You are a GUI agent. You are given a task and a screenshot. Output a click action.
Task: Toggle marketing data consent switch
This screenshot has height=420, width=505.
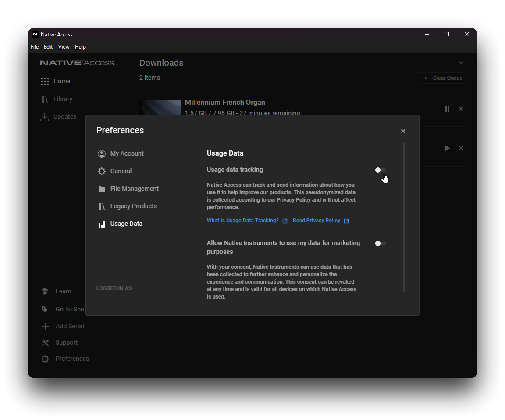click(381, 243)
